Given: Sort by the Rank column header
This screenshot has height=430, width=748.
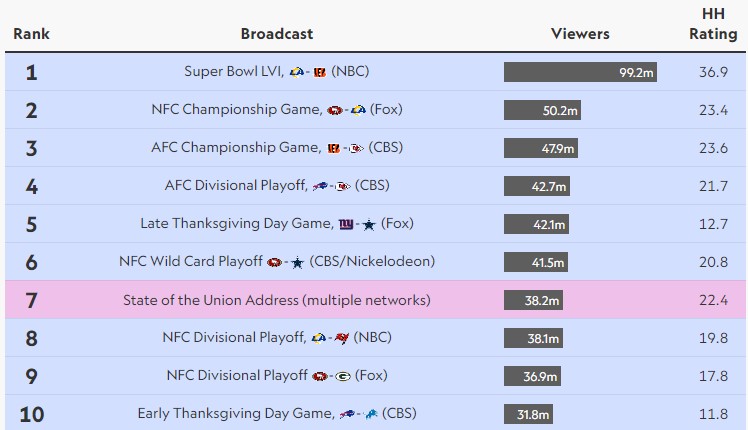Looking at the screenshot, I should pos(31,34).
